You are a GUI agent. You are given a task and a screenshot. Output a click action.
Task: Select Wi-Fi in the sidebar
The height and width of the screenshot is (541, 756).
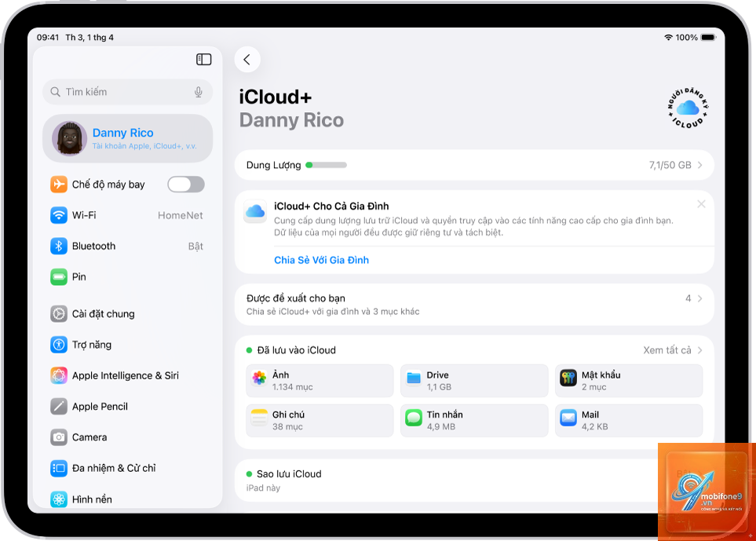(x=127, y=215)
